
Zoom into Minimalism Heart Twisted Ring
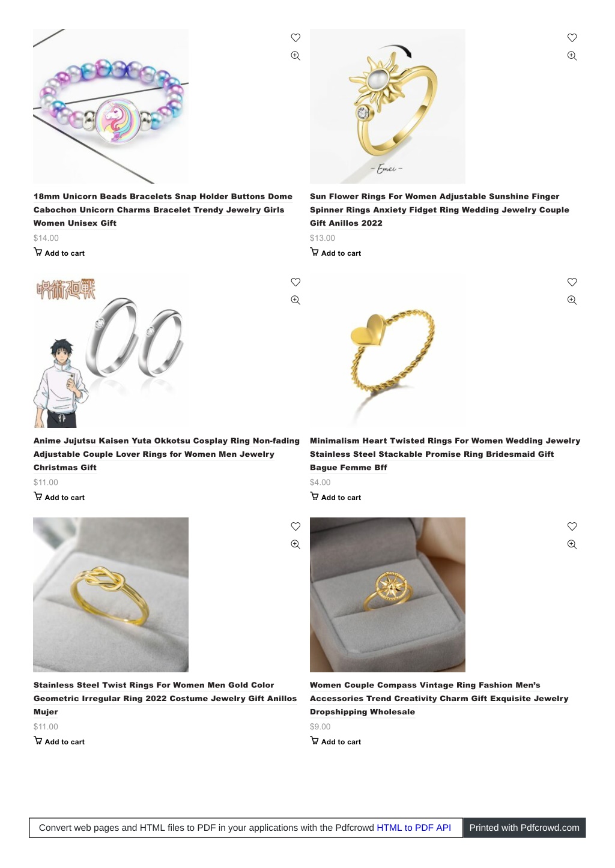click(572, 300)
